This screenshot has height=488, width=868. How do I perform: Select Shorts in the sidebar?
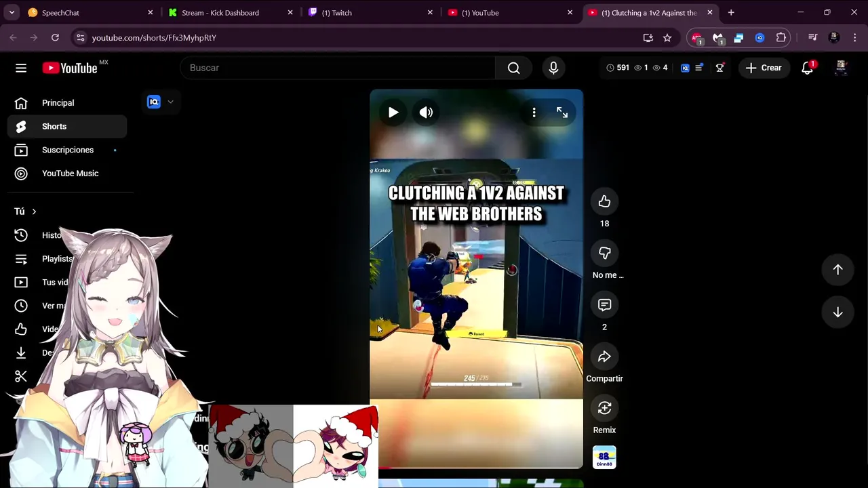coord(67,127)
